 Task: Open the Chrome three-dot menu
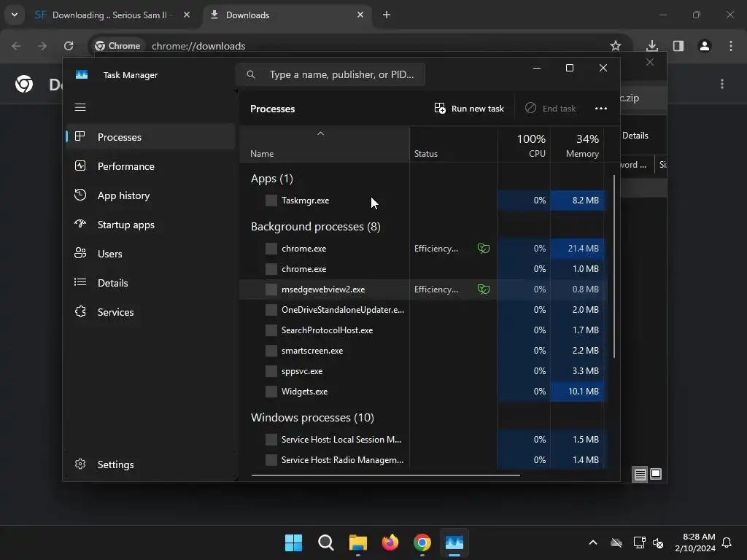pyautogui.click(x=731, y=46)
